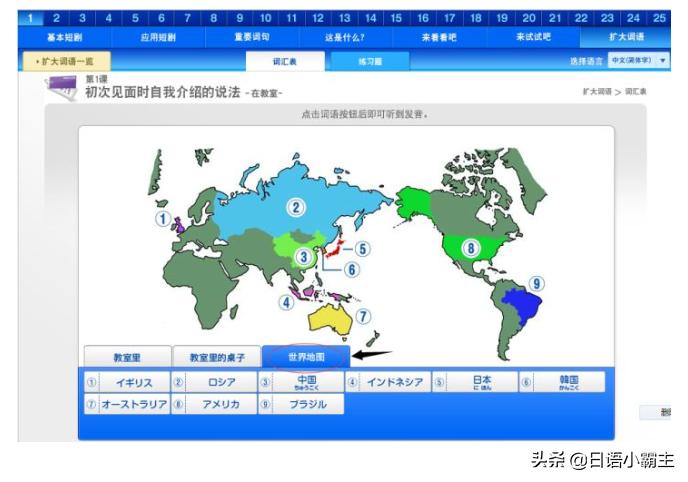Go to lesson 9 tab

click(x=240, y=18)
